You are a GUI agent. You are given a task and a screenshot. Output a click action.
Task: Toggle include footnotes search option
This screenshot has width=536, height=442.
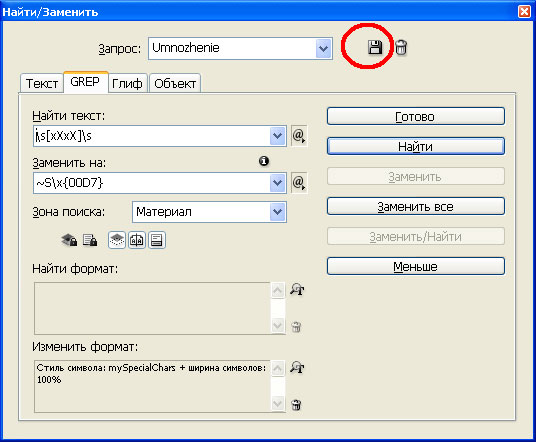[x=157, y=240]
